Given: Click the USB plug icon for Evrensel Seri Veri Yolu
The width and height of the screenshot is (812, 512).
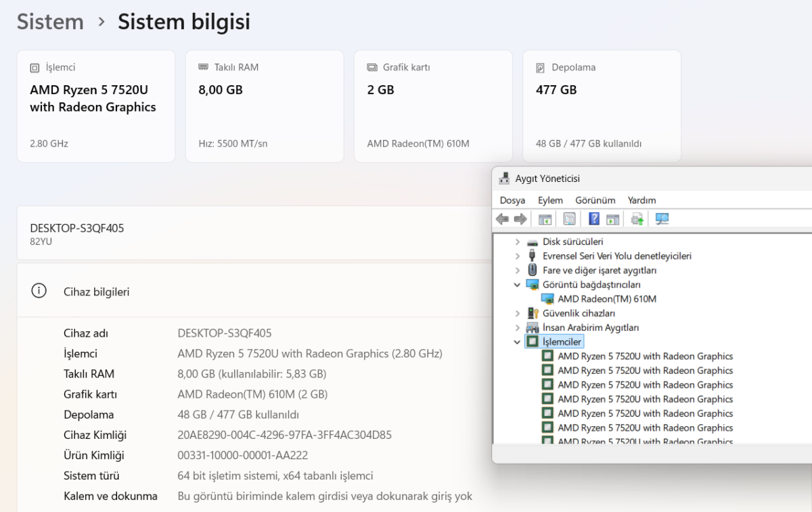Looking at the screenshot, I should coord(533,256).
